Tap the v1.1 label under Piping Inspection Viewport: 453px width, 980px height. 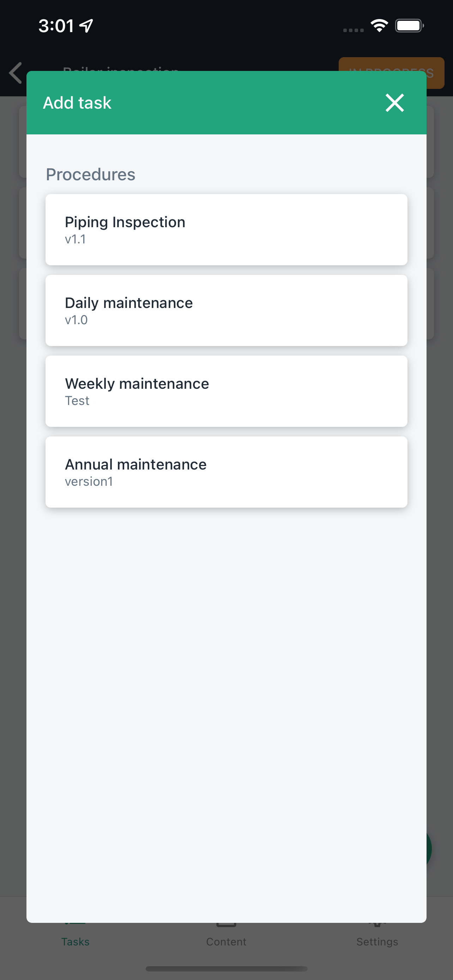(x=75, y=239)
